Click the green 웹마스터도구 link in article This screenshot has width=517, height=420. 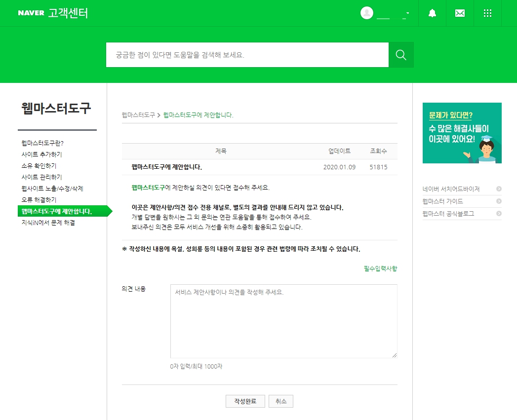tap(148, 188)
